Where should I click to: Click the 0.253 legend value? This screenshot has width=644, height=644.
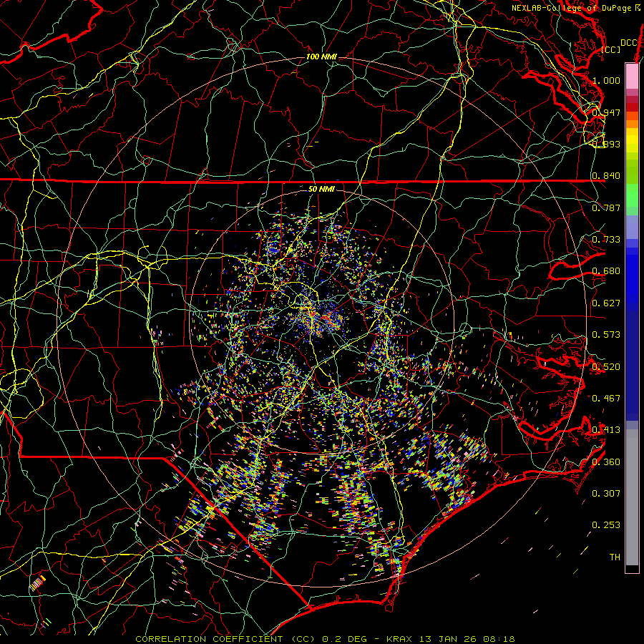click(x=606, y=525)
